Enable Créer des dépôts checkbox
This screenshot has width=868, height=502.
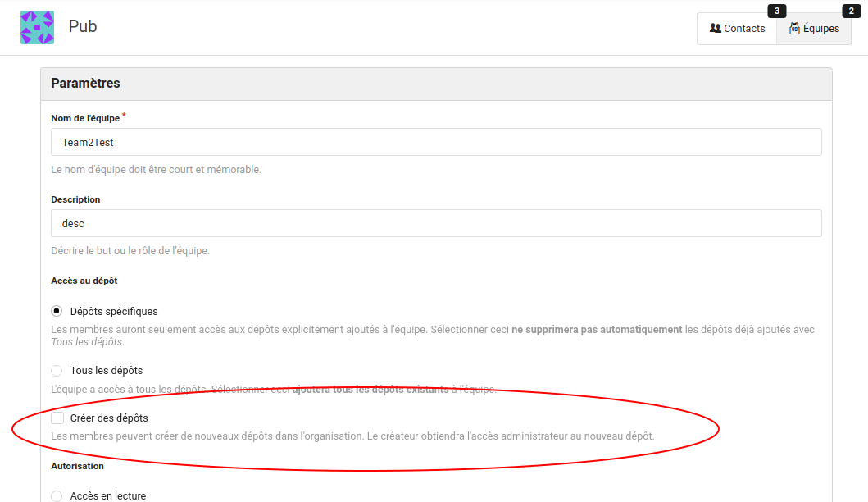[x=57, y=418]
